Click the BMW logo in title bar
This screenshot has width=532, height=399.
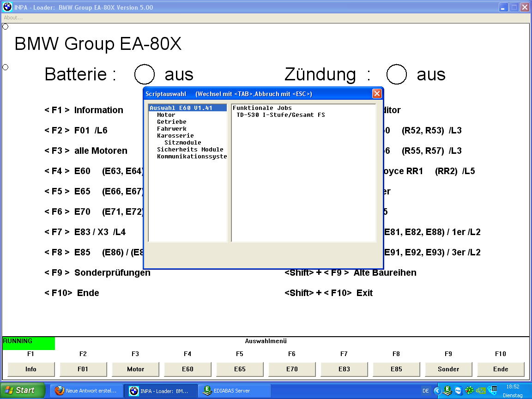pyautogui.click(x=7, y=7)
